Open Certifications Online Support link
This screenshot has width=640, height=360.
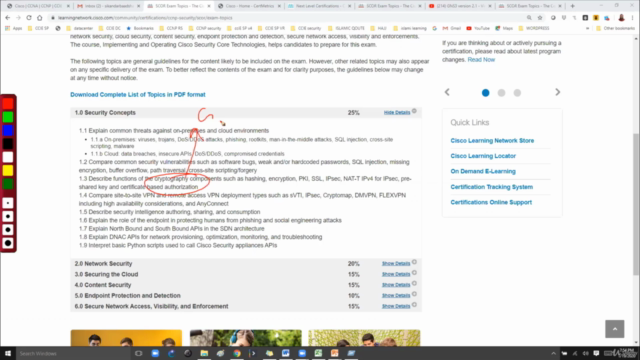(x=491, y=202)
